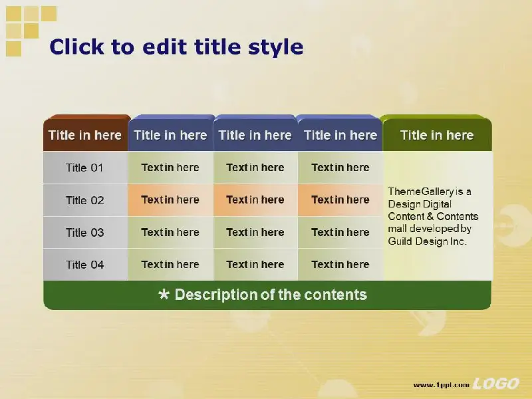The image size is (532, 399).
Task: Select middle 'Text in here' cell in Title 04 row
Action: tap(255, 265)
